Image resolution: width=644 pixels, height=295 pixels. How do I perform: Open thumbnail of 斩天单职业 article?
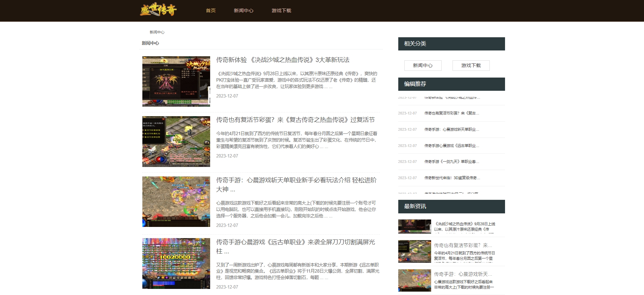tap(176, 202)
